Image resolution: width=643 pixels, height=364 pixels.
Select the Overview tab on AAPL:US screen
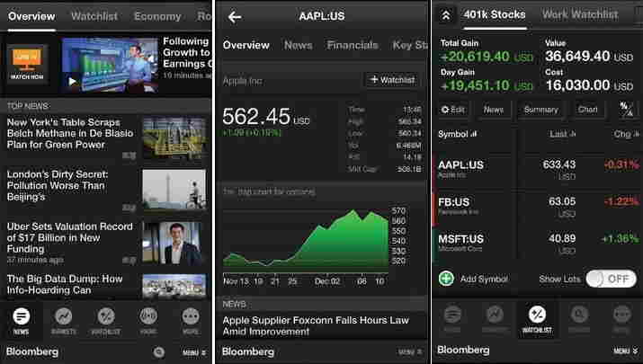point(246,45)
